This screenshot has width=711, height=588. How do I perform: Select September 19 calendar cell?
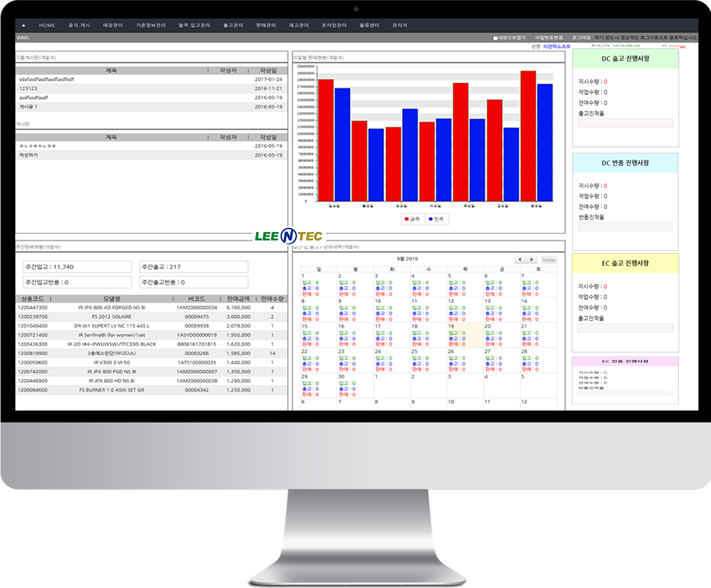465,335
